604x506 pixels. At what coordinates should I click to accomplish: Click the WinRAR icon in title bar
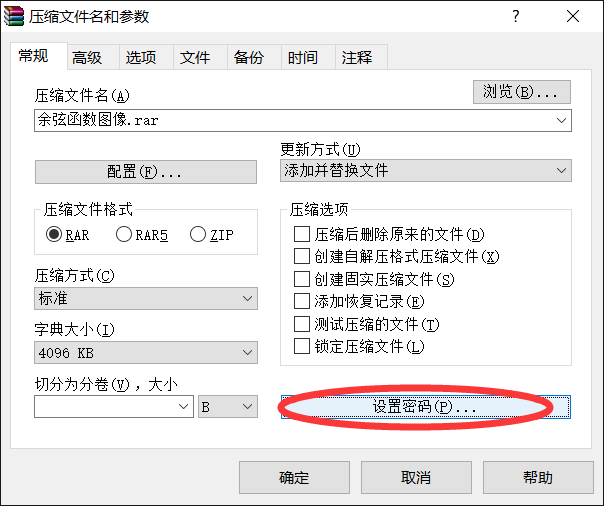point(14,17)
